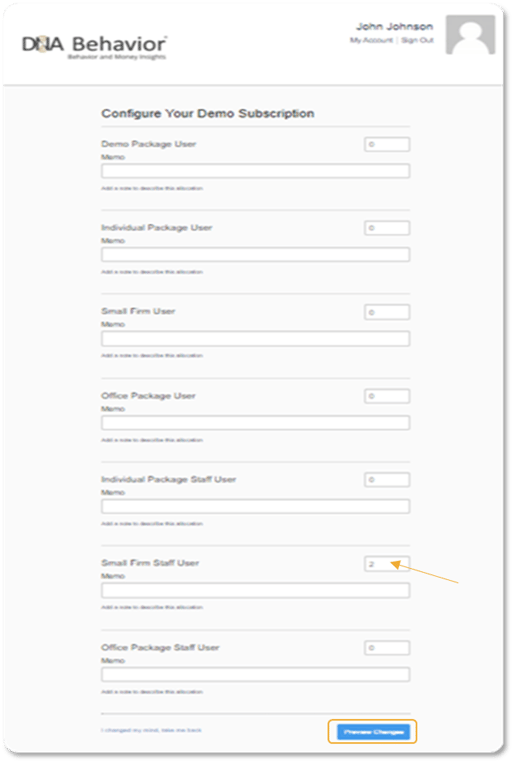Image resolution: width=515 pixels, height=763 pixels.
Task: Focus the Small Firm Staff User memo box
Action: [256, 591]
